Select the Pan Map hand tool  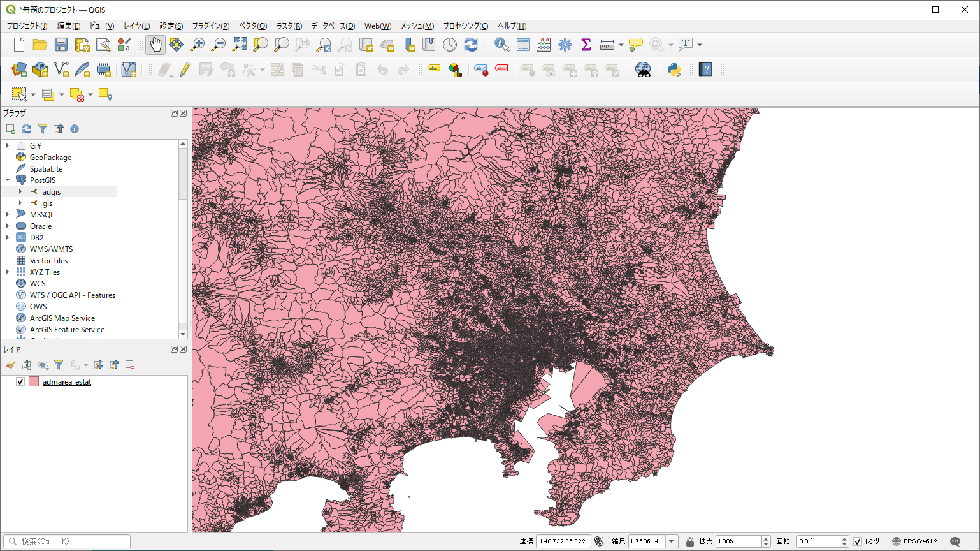click(x=155, y=45)
